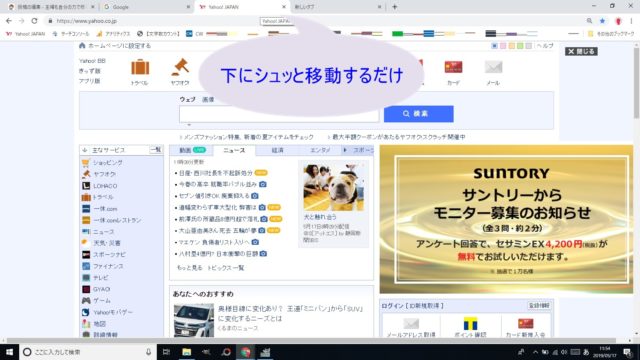This screenshot has width=640, height=360.
Task: Switch to the 経済 news tab
Action: (278, 151)
